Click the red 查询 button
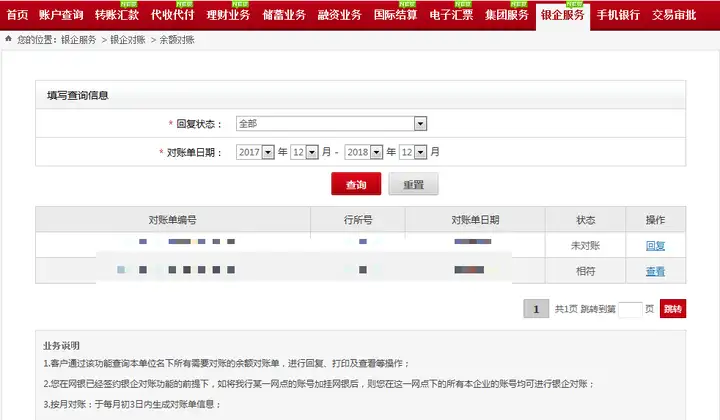This screenshot has height=420, width=720. coord(356,184)
